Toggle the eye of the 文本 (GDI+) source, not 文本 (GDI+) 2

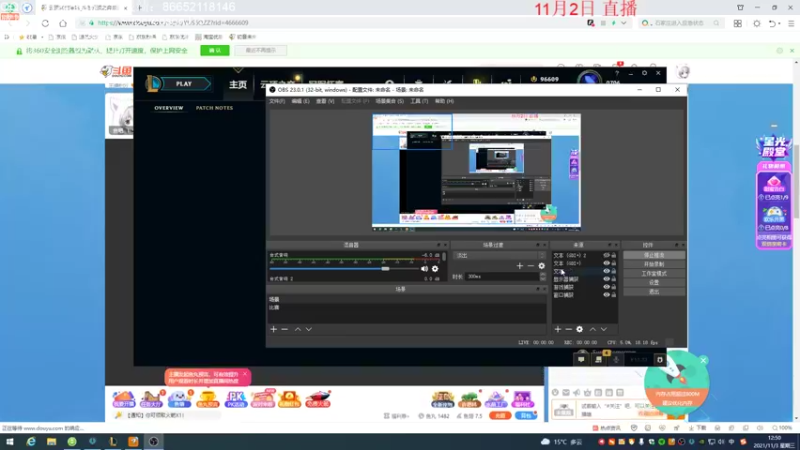pos(606,263)
